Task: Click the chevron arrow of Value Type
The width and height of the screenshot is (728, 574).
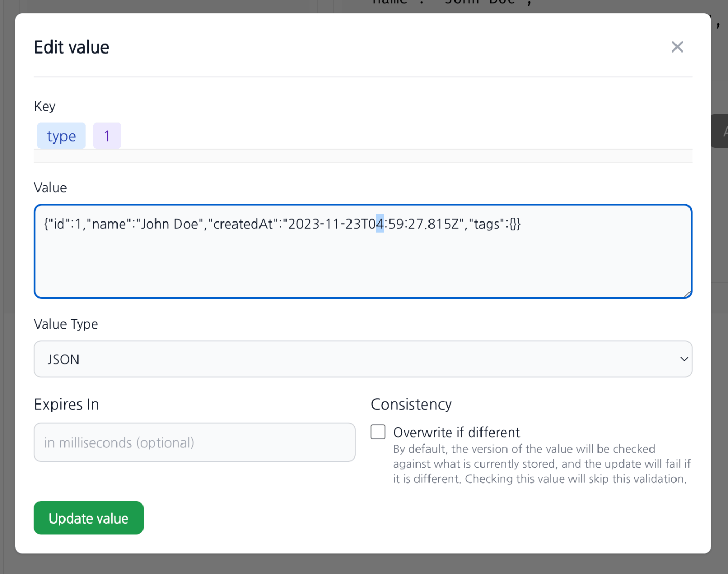Action: click(684, 359)
